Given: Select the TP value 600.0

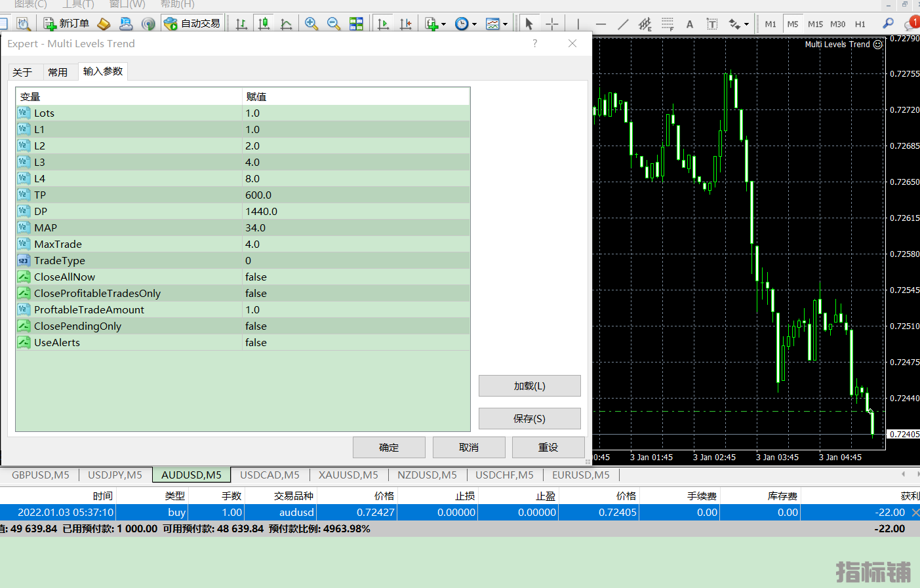Looking at the screenshot, I should tap(258, 195).
